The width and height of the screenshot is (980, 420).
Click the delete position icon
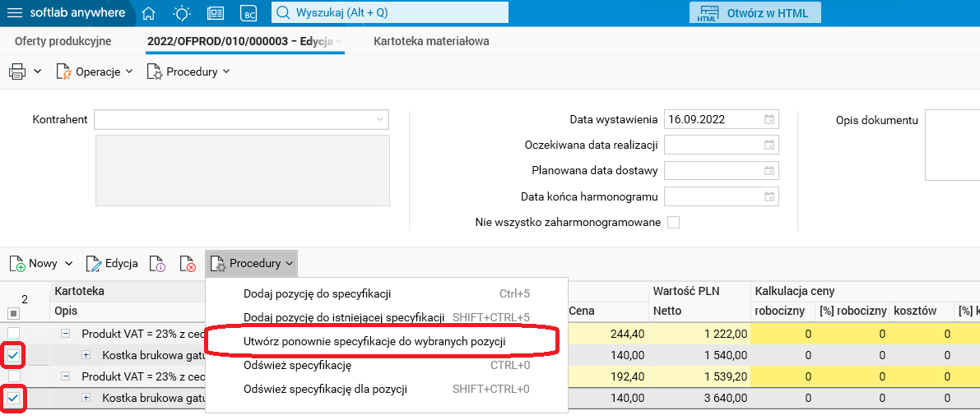[x=188, y=263]
